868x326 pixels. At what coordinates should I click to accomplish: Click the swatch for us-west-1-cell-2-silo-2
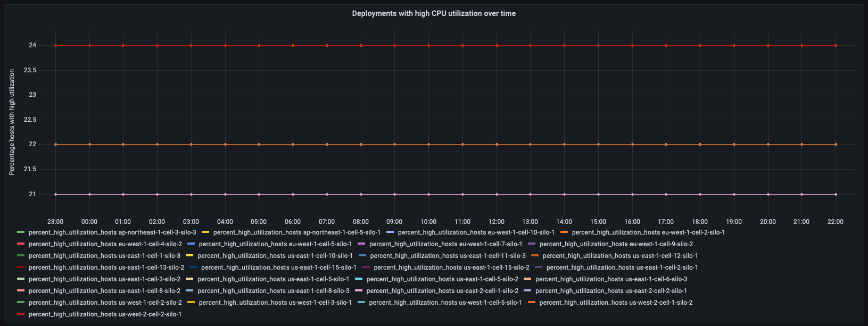pos(21,303)
